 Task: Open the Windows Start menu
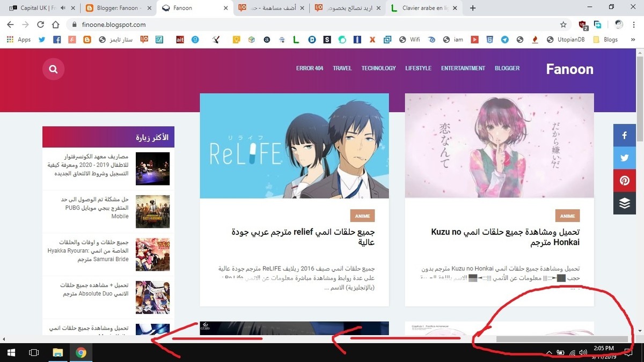[11, 352]
